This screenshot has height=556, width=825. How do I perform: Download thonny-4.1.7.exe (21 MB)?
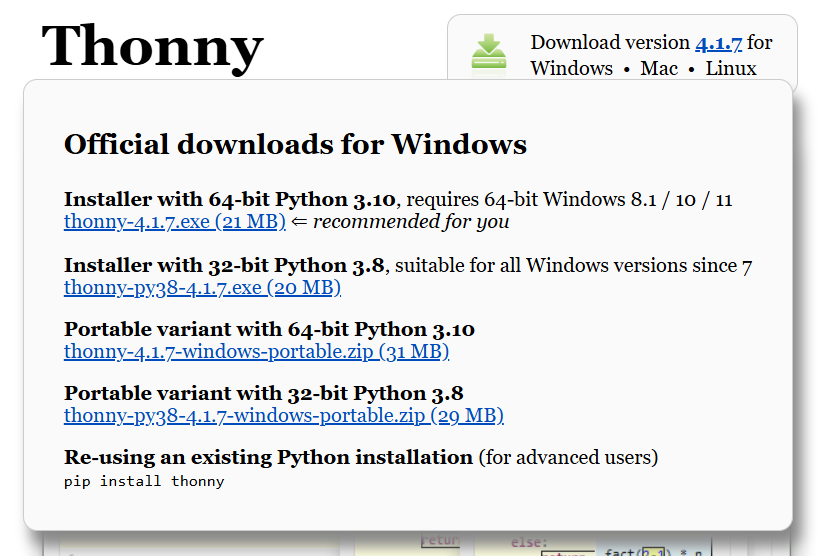[x=175, y=221]
